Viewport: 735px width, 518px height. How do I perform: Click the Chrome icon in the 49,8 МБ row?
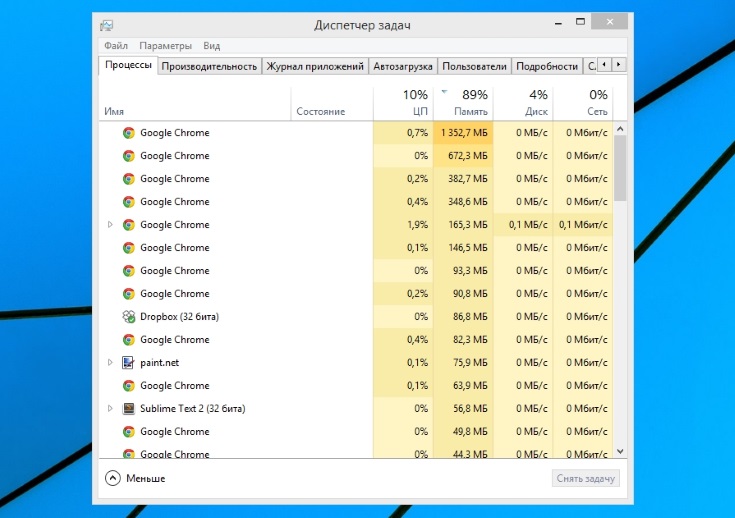(x=128, y=432)
